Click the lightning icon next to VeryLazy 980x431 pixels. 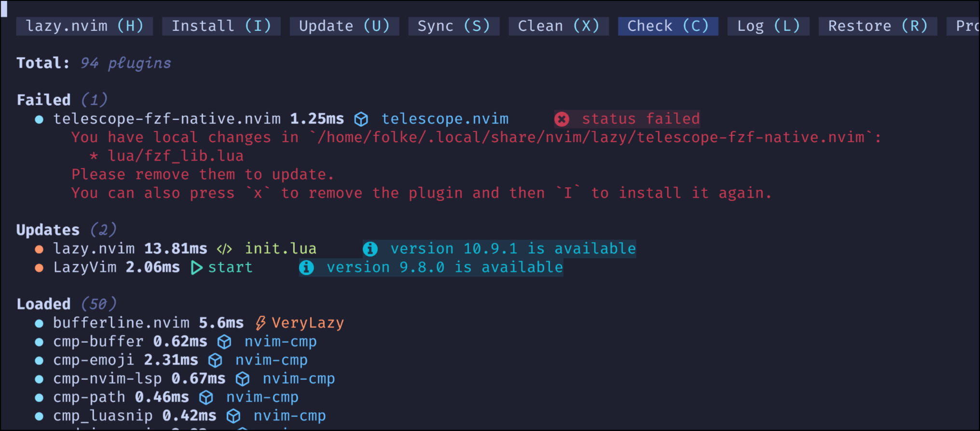click(x=261, y=322)
